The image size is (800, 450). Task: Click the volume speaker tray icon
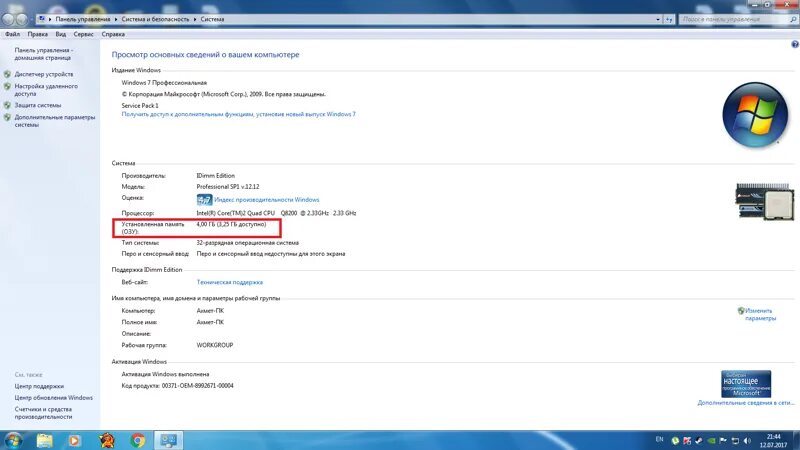click(x=747, y=440)
